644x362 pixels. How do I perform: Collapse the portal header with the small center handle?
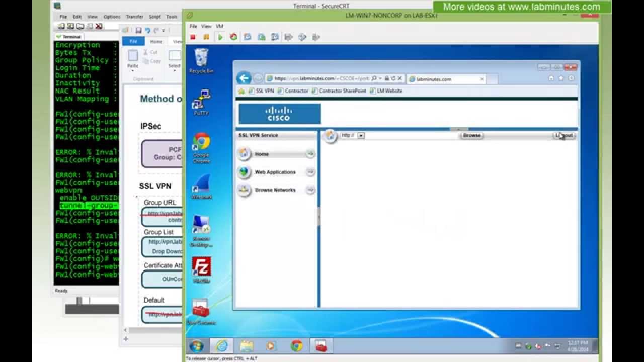(458, 129)
